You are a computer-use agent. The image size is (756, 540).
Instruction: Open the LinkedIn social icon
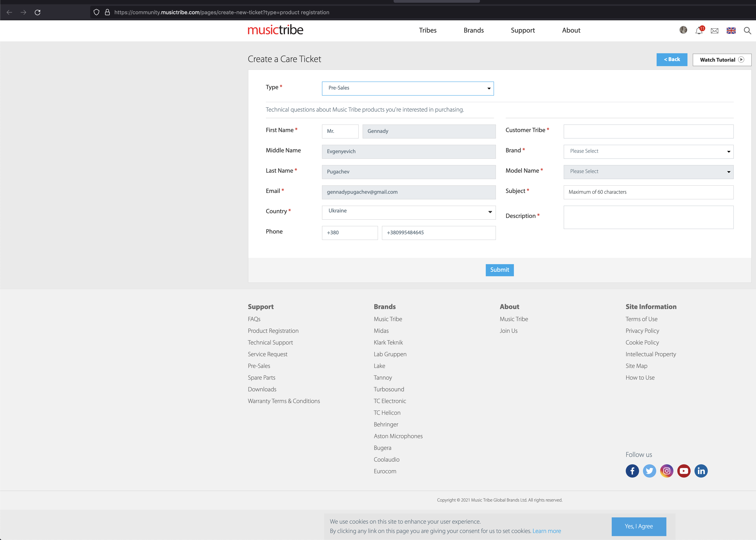coord(701,471)
